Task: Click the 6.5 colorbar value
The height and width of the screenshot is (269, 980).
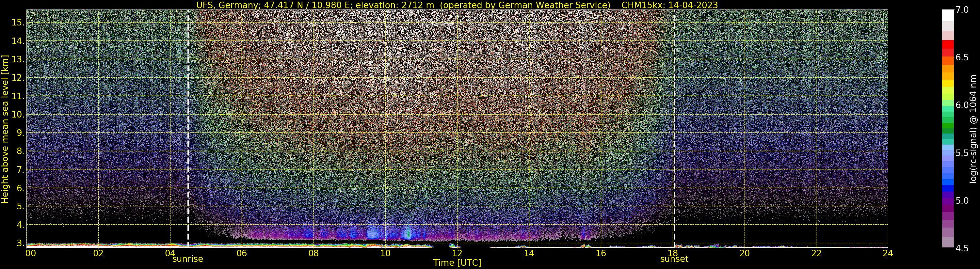Action: coord(962,57)
